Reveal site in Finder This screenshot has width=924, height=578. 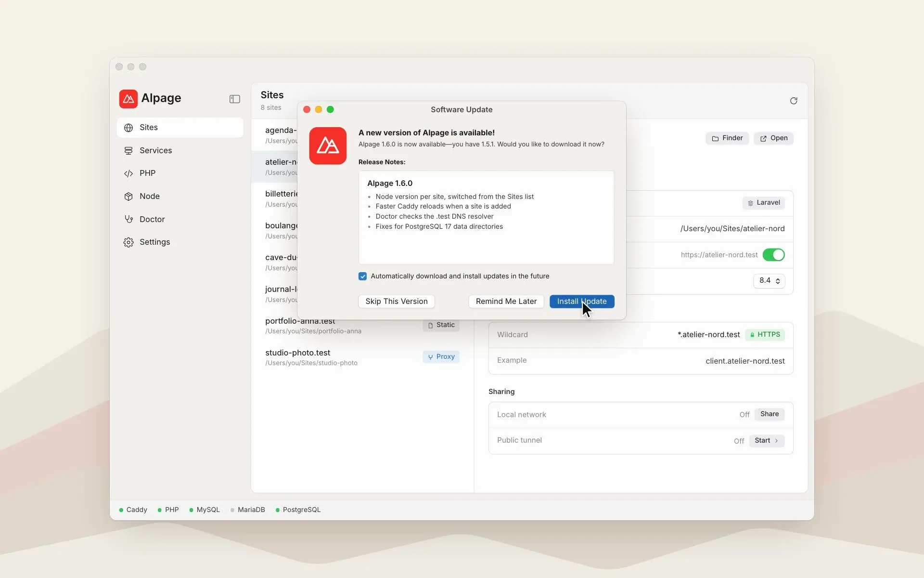click(727, 138)
